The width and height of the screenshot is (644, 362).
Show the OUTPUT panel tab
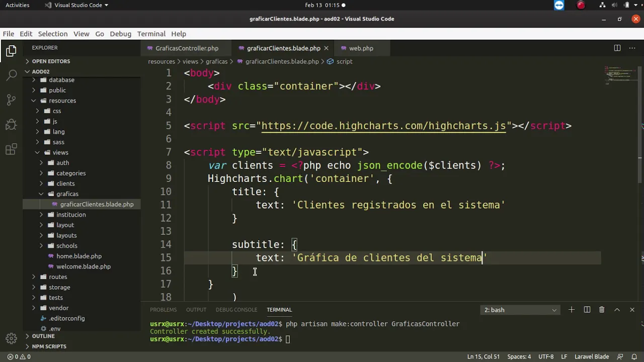tap(196, 310)
